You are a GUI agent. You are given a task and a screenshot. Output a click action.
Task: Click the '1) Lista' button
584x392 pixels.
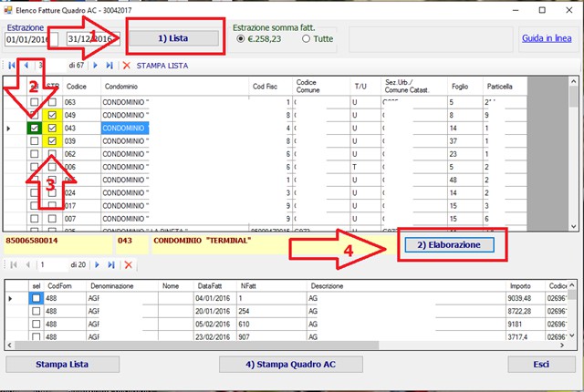173,38
